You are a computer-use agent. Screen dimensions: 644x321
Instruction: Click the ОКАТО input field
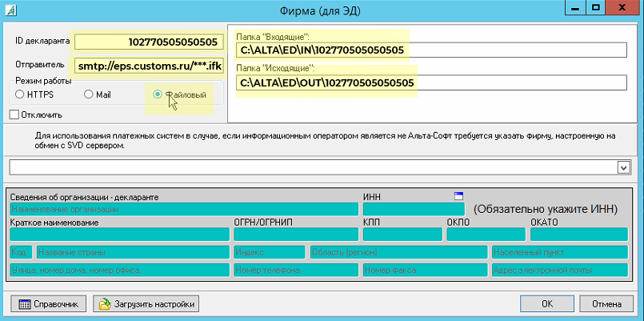click(579, 234)
